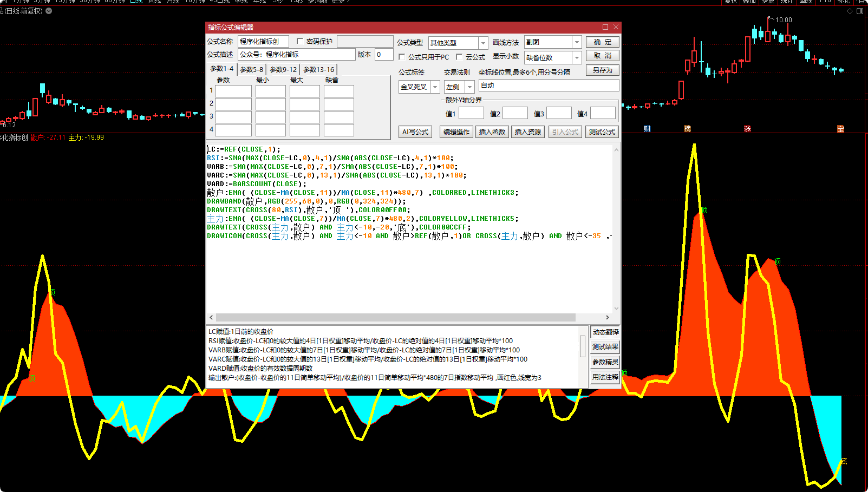Toggle the side panel icon at top-right
868x492 pixels.
tap(860, 11)
